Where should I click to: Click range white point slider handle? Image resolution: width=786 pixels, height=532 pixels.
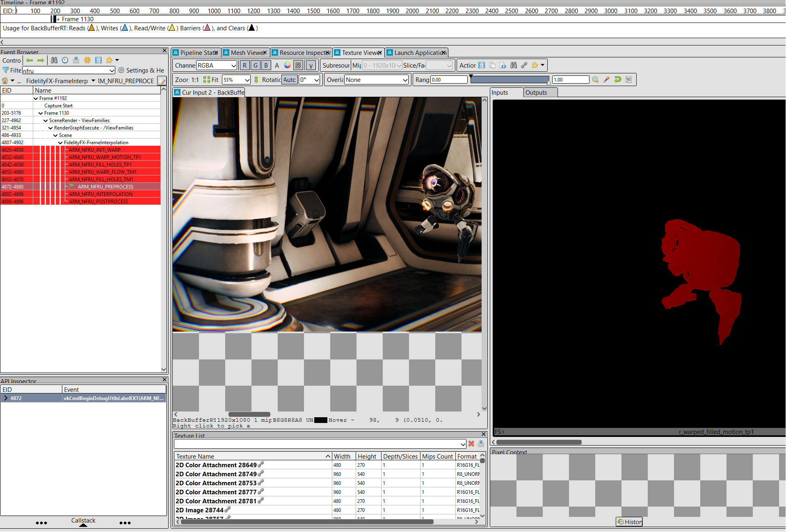click(x=549, y=82)
